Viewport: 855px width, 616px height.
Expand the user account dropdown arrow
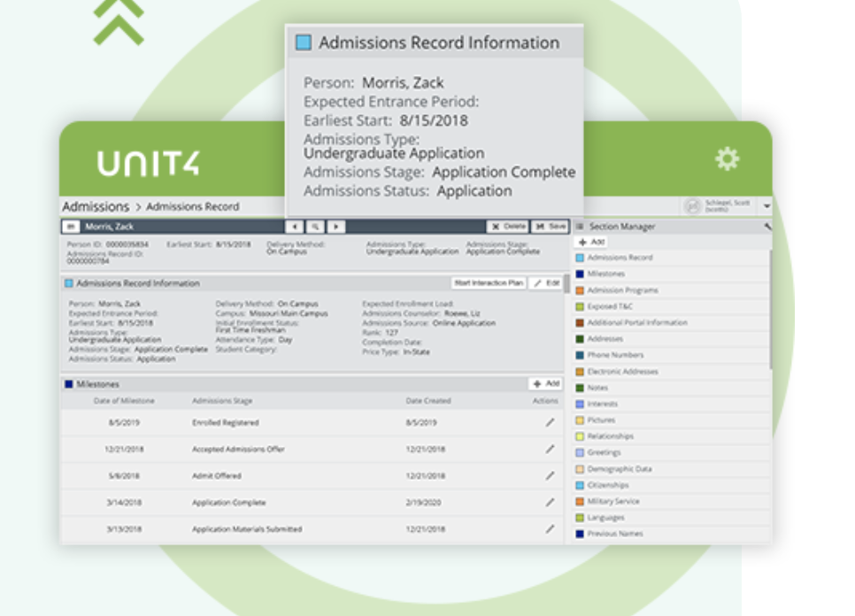point(766,206)
